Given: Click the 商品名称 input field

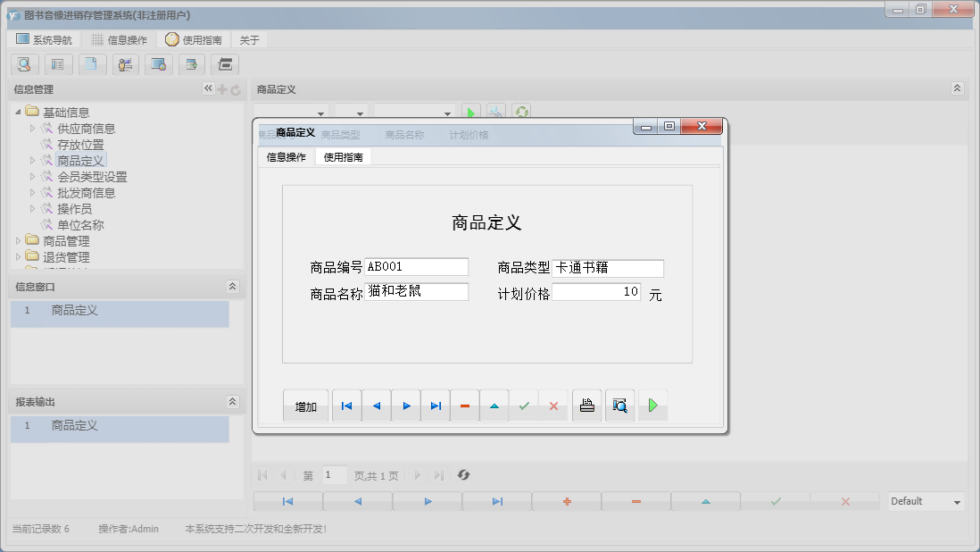Looking at the screenshot, I should [416, 292].
